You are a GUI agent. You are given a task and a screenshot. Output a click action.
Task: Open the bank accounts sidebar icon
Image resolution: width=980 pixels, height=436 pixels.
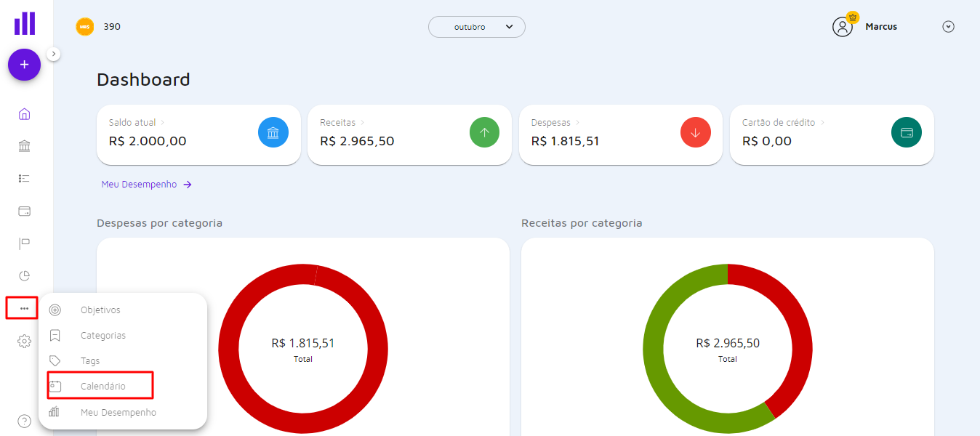tap(24, 147)
